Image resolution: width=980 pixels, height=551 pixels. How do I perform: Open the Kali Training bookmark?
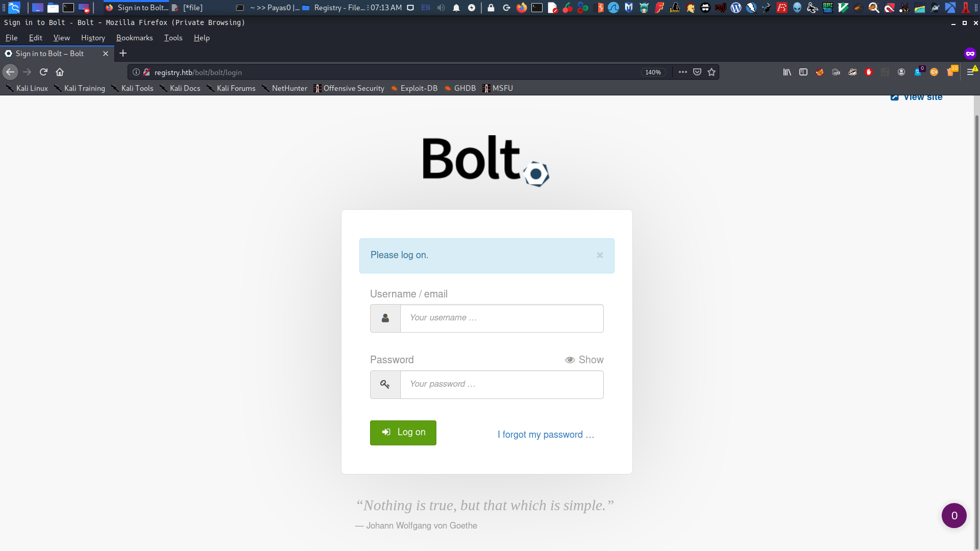pos(80,88)
